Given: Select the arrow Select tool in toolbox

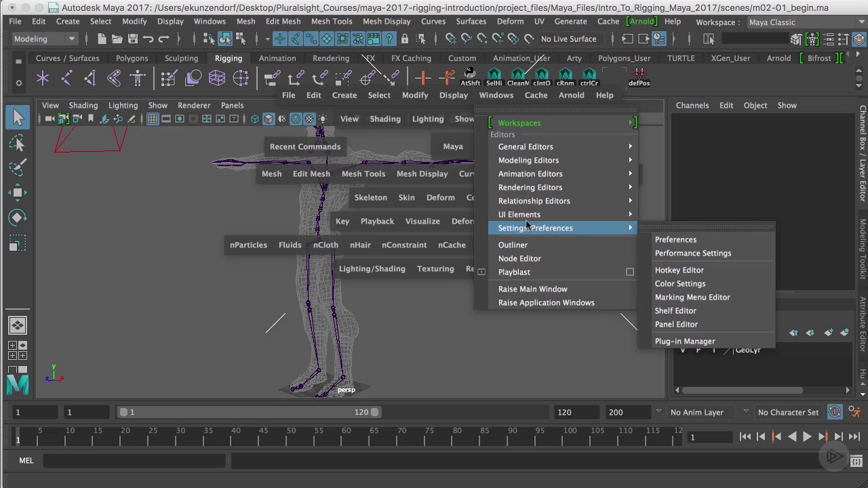Looking at the screenshot, I should click(x=18, y=117).
